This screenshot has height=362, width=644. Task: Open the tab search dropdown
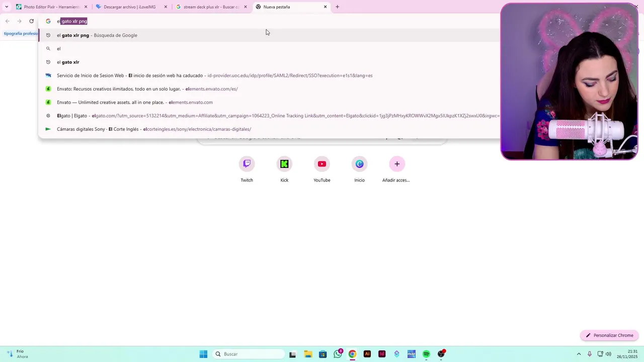(x=7, y=7)
